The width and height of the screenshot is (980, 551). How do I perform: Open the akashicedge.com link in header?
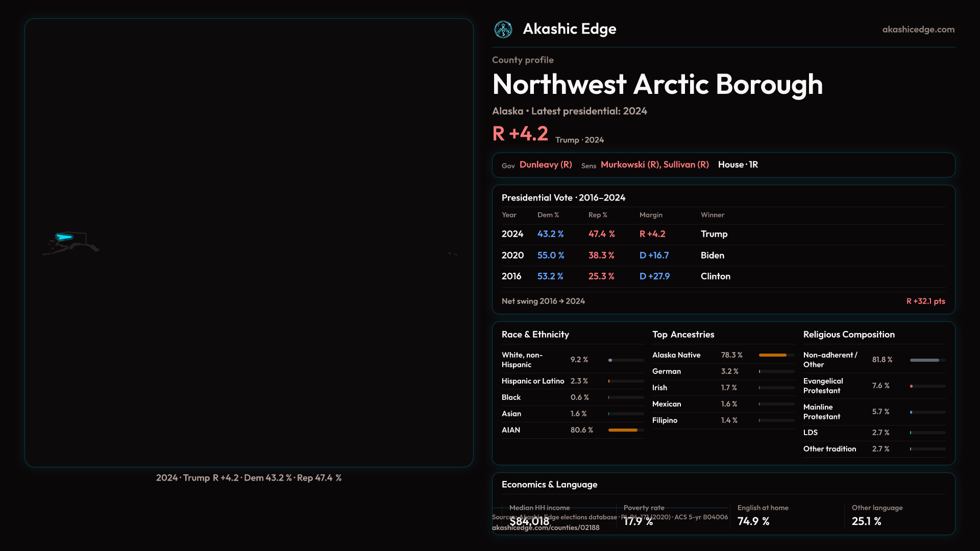pos(918,30)
